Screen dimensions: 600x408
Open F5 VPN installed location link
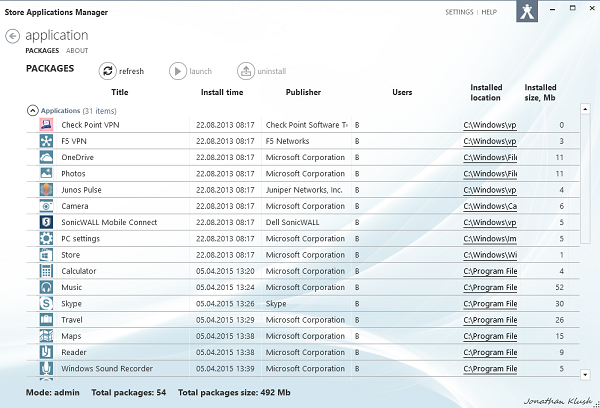coord(490,141)
